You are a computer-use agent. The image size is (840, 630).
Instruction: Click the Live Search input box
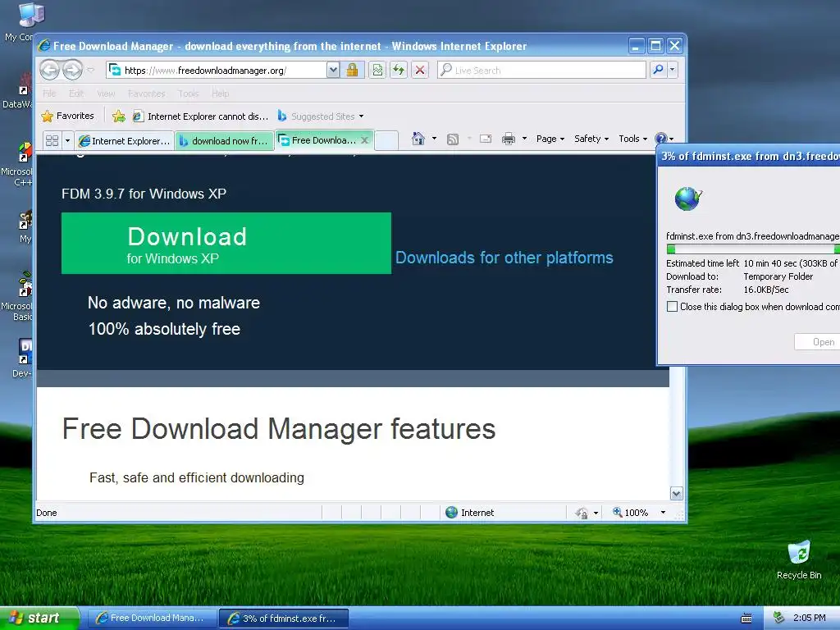click(541, 71)
